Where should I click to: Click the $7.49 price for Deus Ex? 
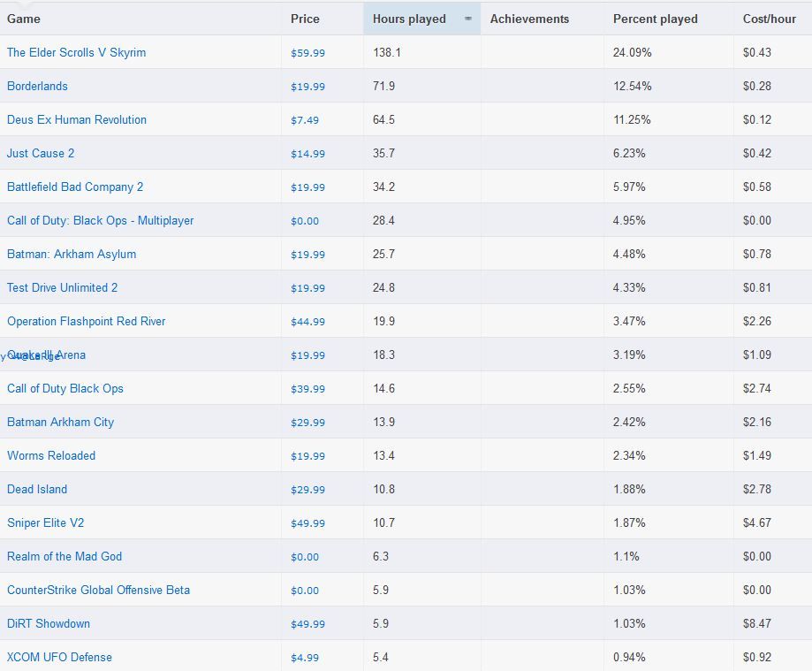pyautogui.click(x=305, y=120)
